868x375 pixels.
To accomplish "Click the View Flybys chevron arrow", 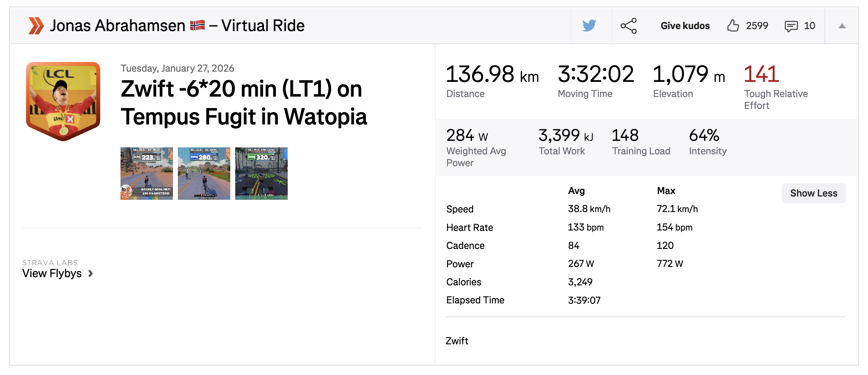I will click(x=91, y=273).
